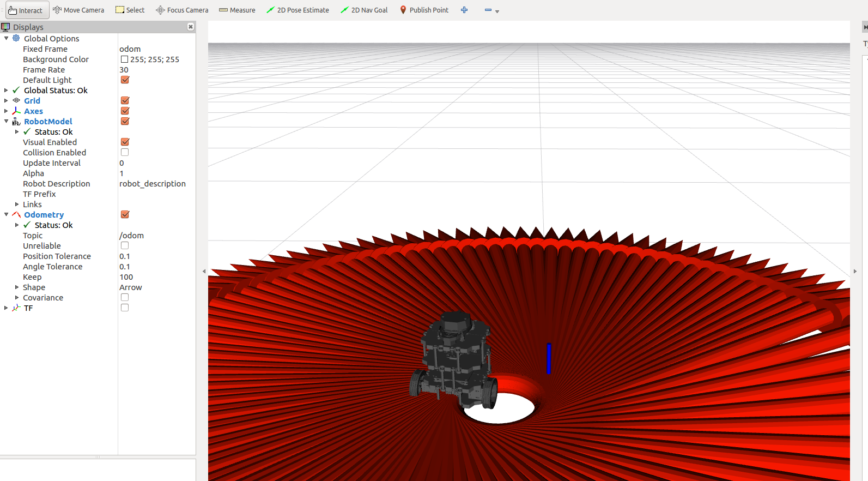Expand the Grid display properties
The image size is (868, 481).
pos(6,100)
